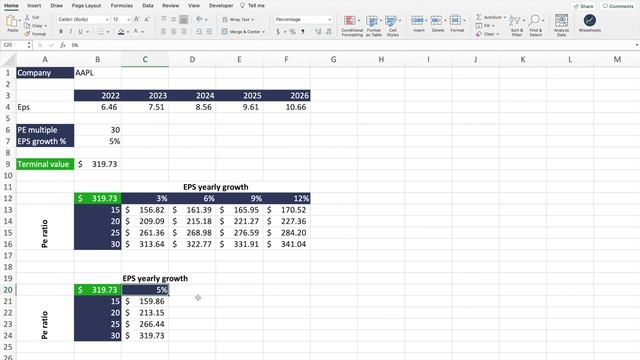Screen dimensions: 640x360
Task: Expand the AutoSum dropdown arrow
Action: (x=504, y=17)
